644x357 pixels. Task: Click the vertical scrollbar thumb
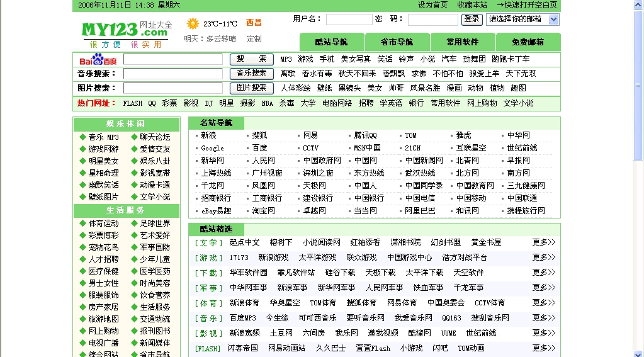point(638,86)
